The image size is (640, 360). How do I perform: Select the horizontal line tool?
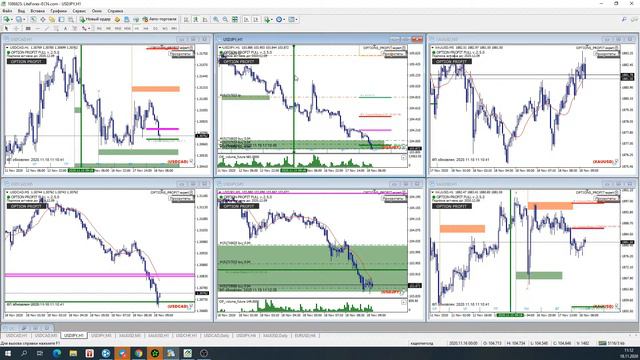(x=38, y=29)
